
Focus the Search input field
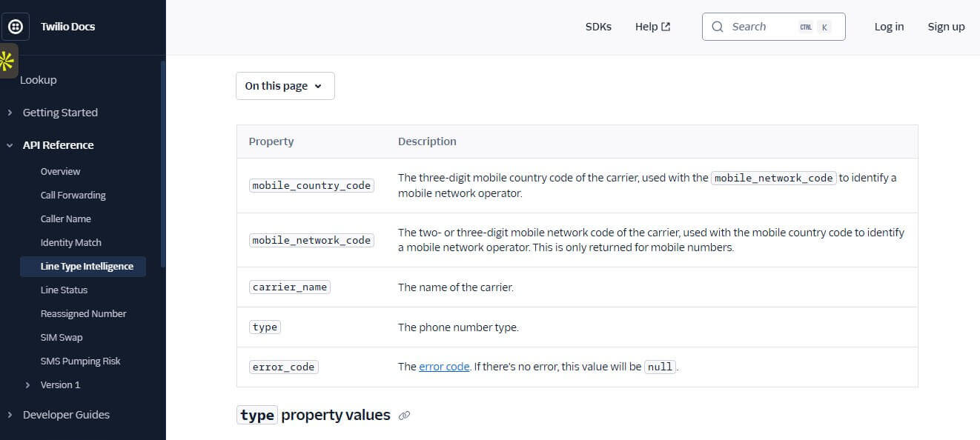(773, 27)
